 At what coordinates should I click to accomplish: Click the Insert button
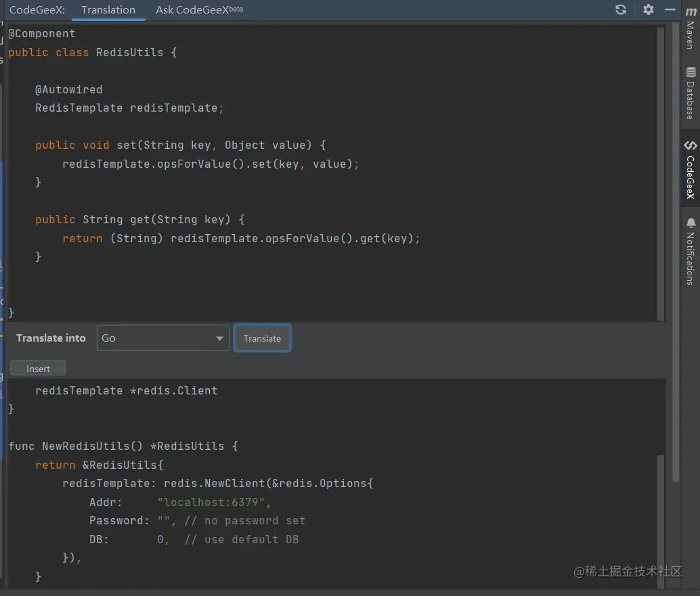click(38, 369)
